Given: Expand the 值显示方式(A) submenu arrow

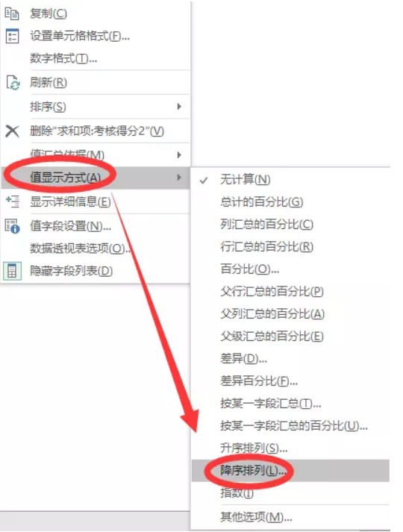Looking at the screenshot, I should point(179,177).
